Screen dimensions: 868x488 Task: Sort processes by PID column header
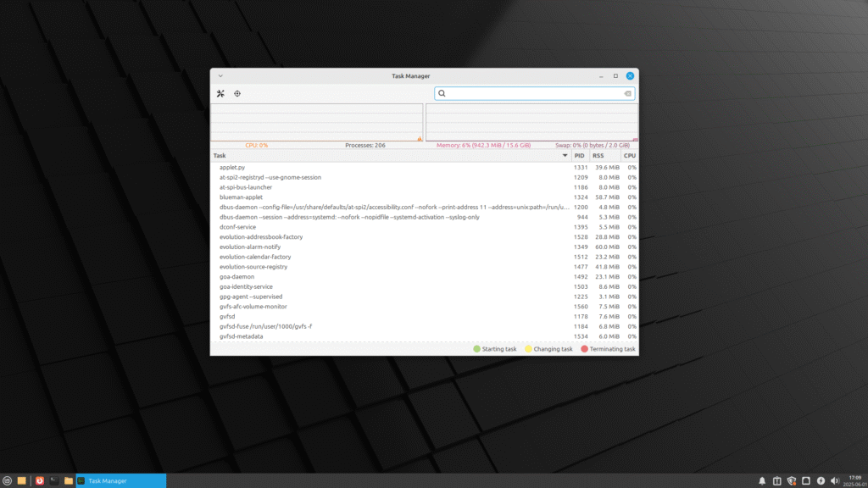[580, 156]
